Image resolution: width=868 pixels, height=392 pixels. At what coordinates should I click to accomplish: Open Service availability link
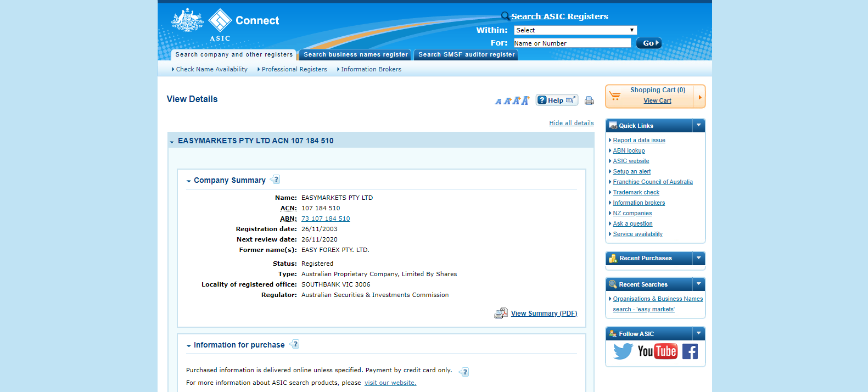pos(637,234)
